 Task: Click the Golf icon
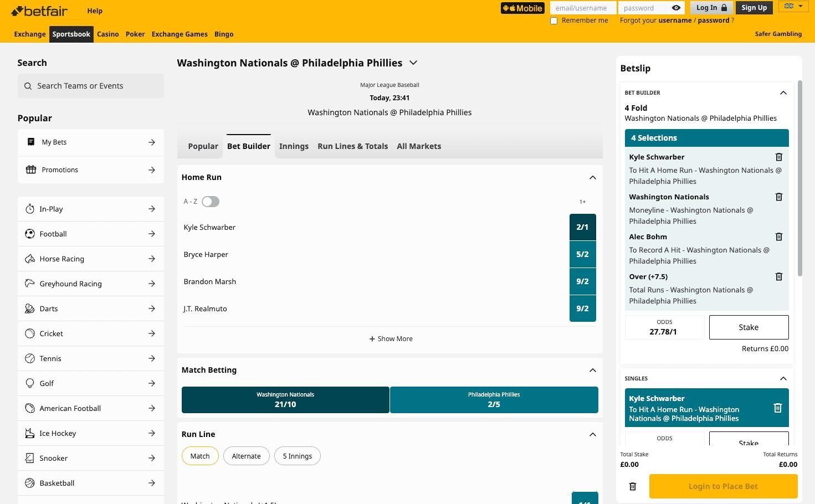pos(30,383)
